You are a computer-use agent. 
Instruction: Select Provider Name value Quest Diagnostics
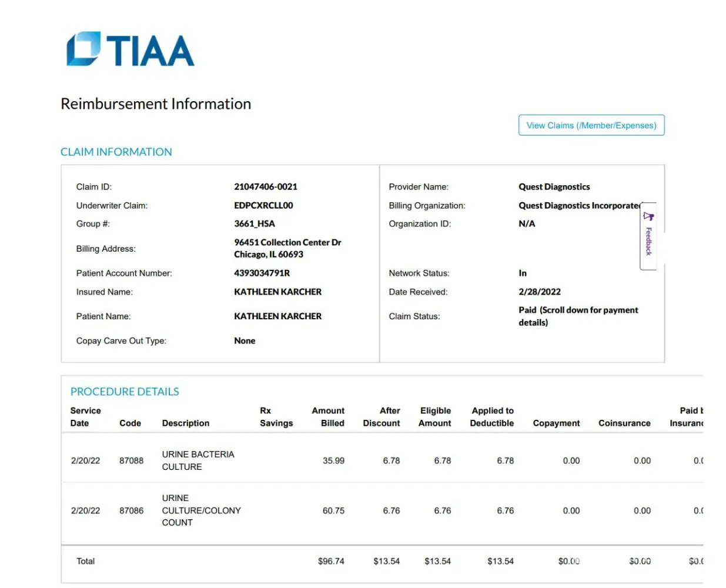tap(554, 187)
